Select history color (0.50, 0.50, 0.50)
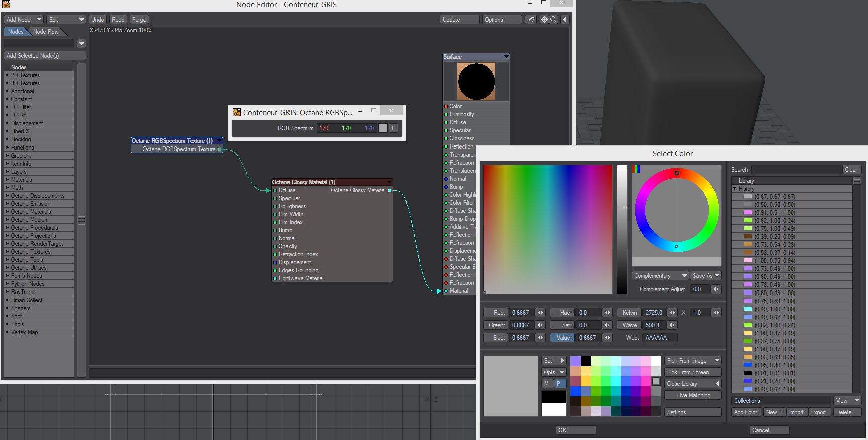 [792, 205]
